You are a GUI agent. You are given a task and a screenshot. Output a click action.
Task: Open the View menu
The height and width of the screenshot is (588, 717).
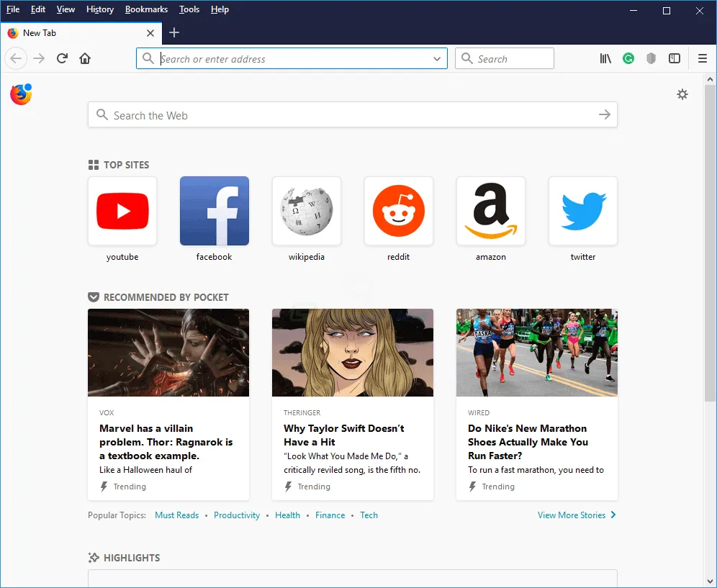pos(66,9)
